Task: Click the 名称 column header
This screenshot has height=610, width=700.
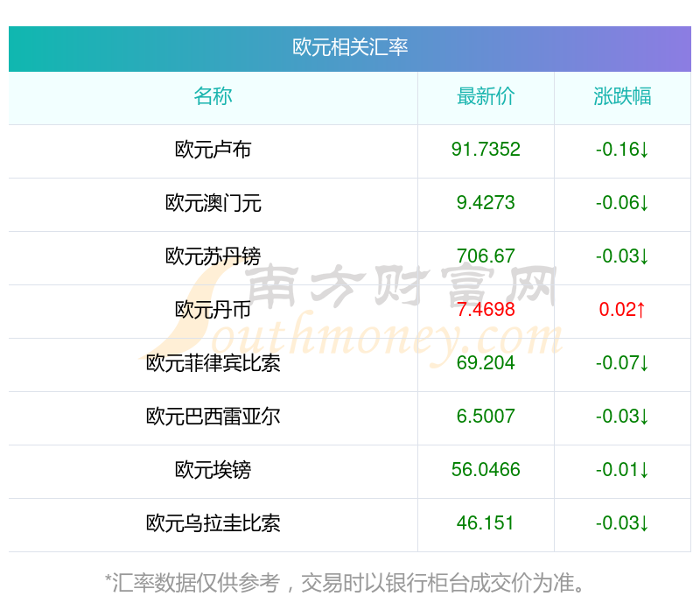Action: tap(213, 96)
